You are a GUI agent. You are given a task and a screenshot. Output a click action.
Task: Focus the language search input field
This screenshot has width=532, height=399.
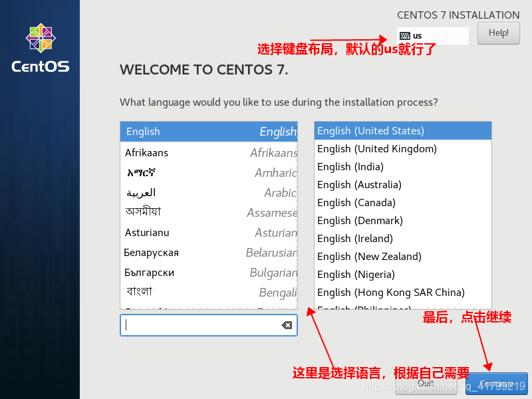click(209, 325)
